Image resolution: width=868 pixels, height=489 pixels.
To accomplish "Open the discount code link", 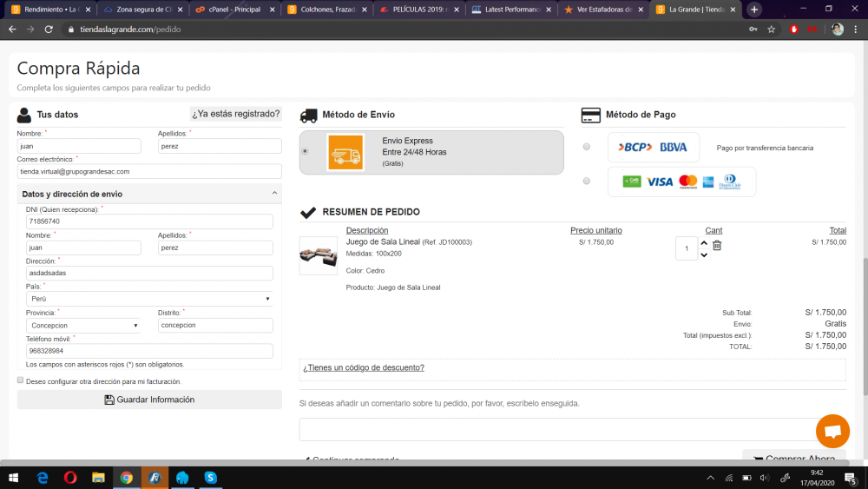I will pos(364,367).
